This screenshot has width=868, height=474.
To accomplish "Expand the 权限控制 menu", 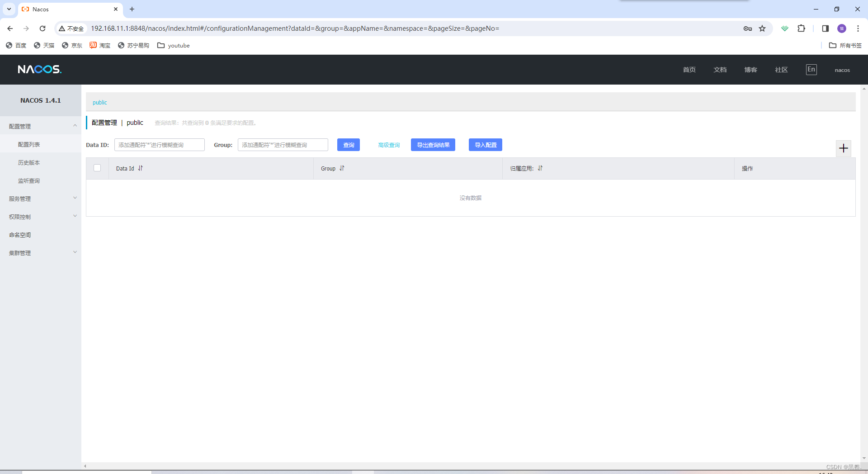I will (41, 217).
